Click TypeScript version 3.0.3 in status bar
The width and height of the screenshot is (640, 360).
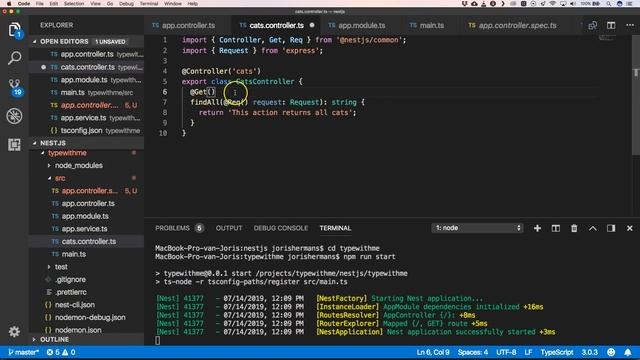(589, 352)
